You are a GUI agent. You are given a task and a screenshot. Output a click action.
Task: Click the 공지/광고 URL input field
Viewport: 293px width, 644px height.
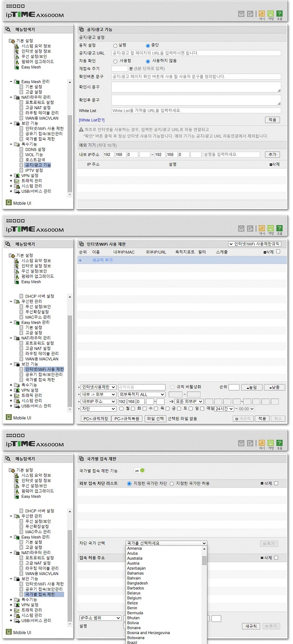pyautogui.click(x=196, y=53)
